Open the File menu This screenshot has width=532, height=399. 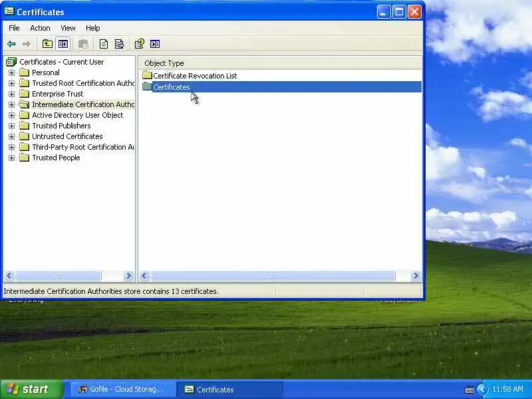(14, 28)
